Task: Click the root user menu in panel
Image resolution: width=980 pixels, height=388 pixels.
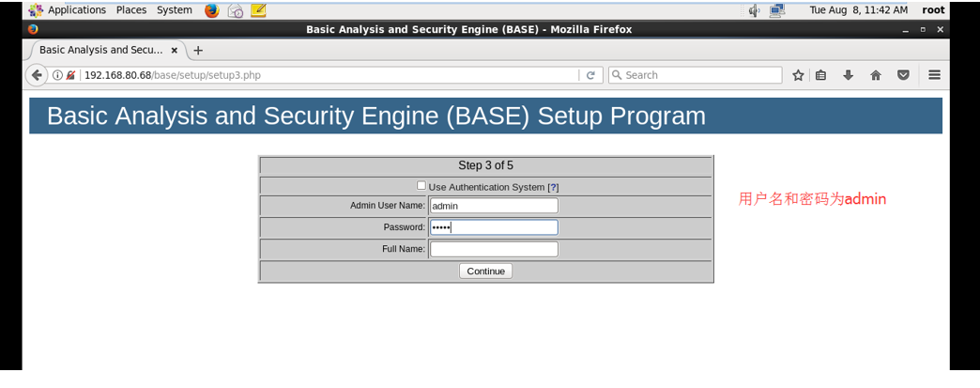Action: coord(933,10)
